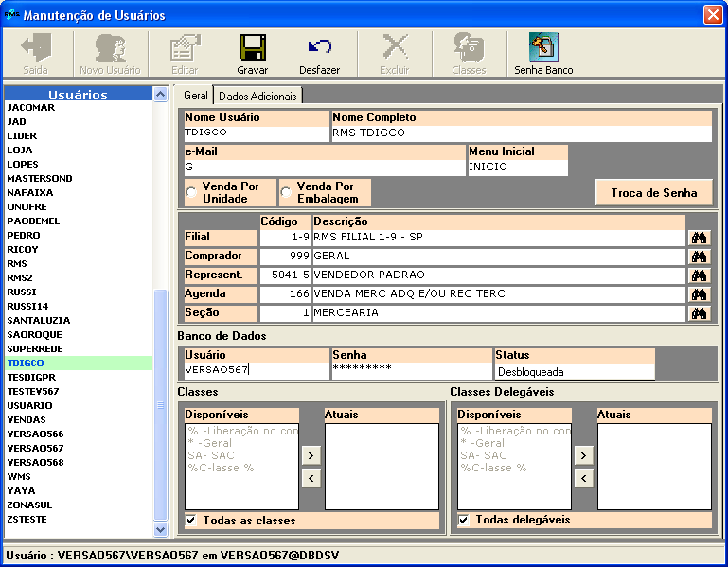Add class with the Classes right-arrow button
Image resolution: width=728 pixels, height=567 pixels.
tap(311, 455)
